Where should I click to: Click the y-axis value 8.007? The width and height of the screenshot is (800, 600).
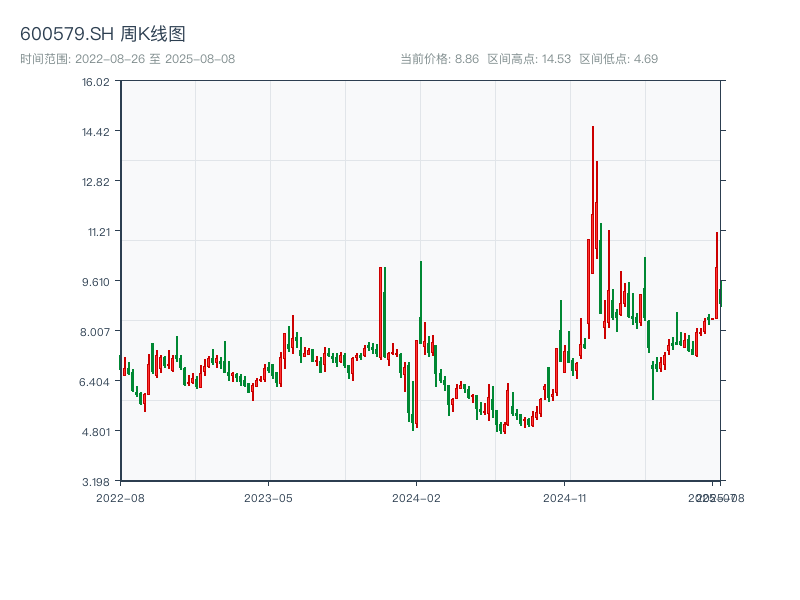coord(95,332)
